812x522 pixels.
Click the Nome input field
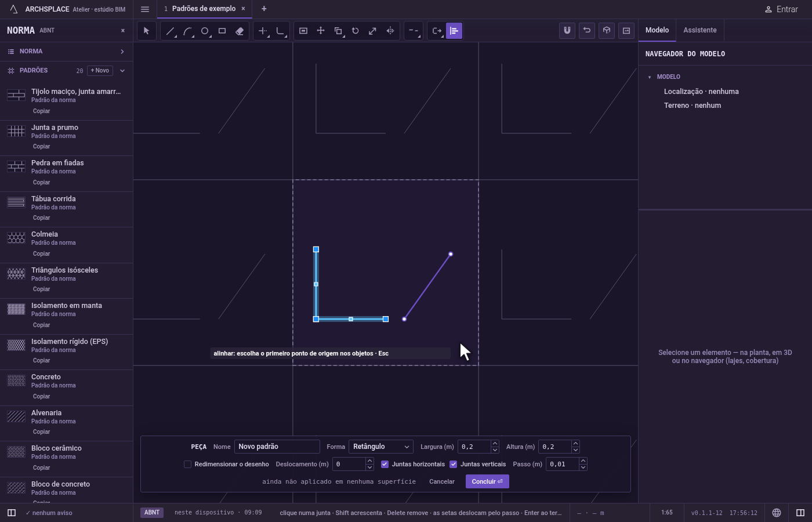[277, 447]
